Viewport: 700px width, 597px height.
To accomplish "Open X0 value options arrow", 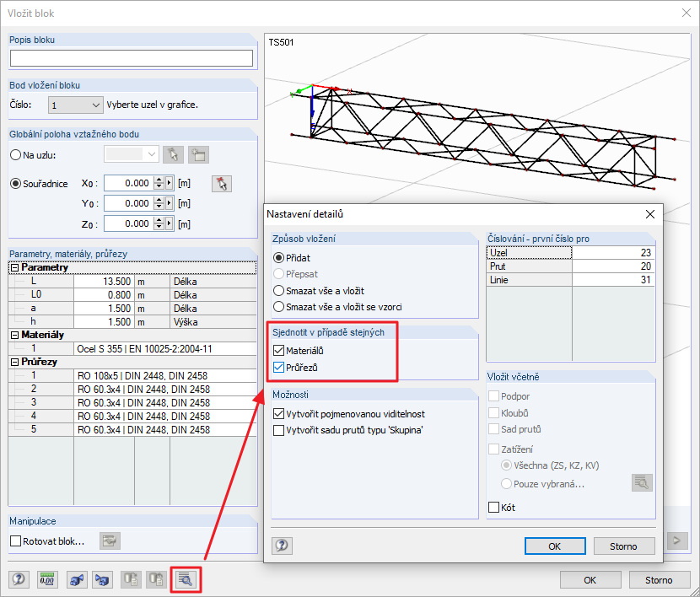I will [170, 183].
